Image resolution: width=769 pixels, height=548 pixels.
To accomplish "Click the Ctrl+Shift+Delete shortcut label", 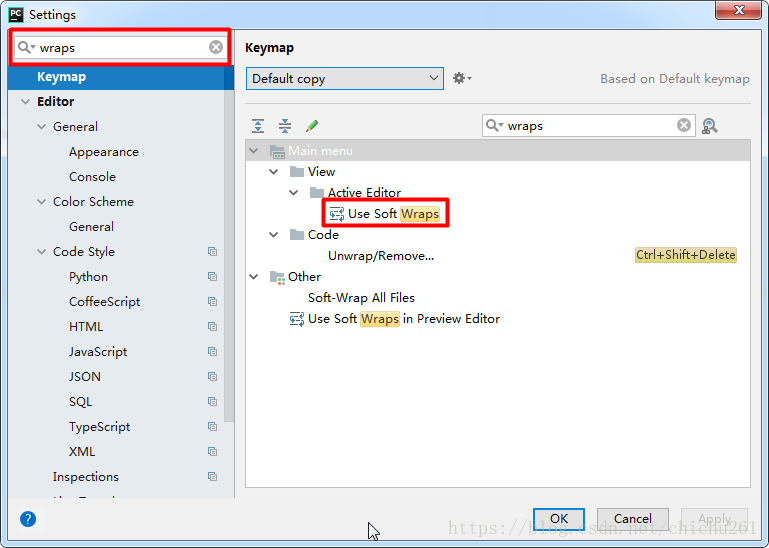I will (x=686, y=255).
